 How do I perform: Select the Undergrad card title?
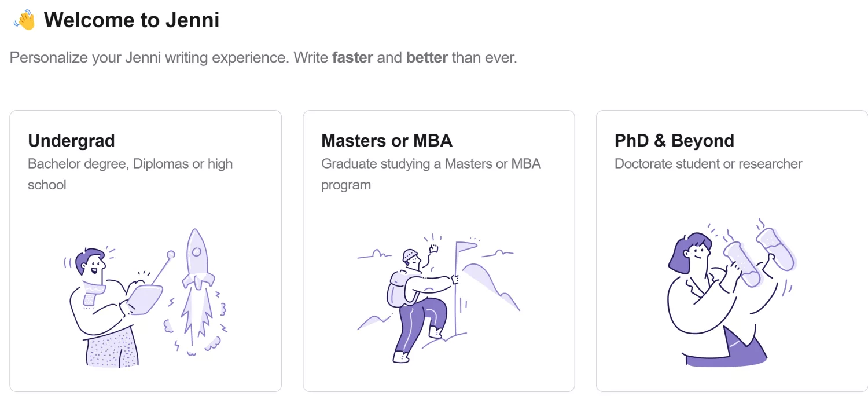point(71,141)
